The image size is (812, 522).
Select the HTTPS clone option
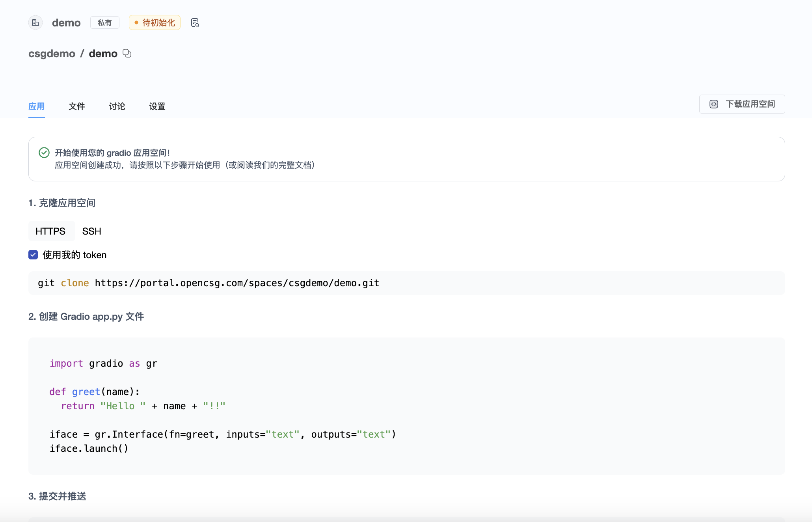50,231
